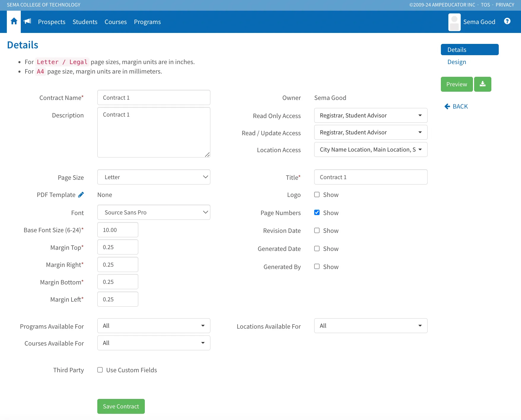
Task: Open the announcements megaphone icon
Action: click(x=28, y=21)
